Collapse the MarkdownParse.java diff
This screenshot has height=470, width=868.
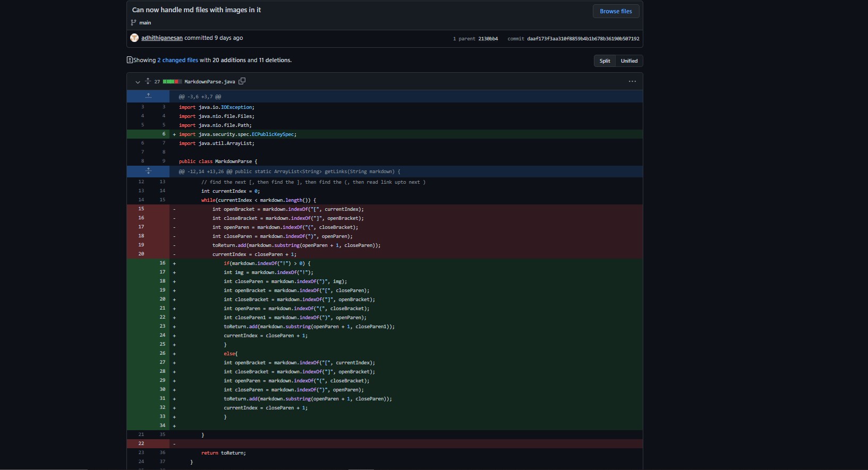tap(138, 82)
